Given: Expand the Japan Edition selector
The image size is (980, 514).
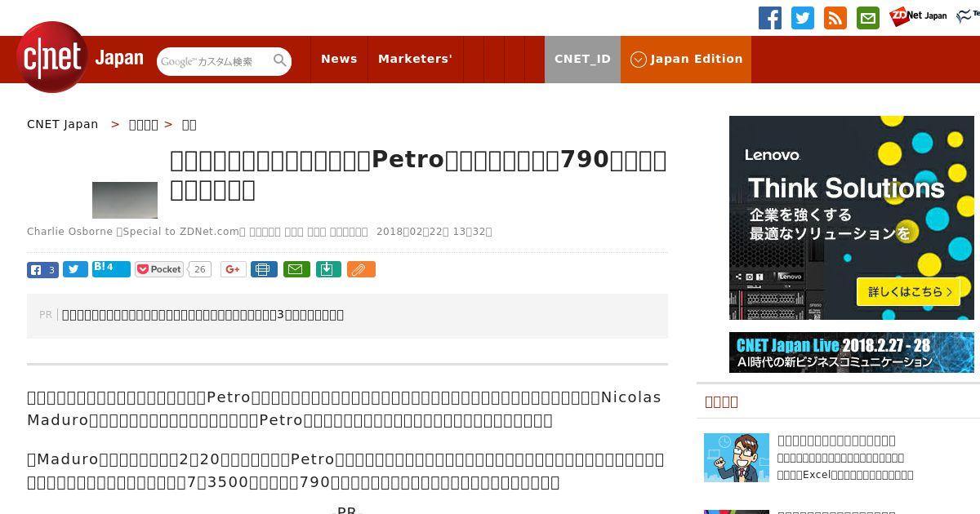Looking at the screenshot, I should tap(686, 59).
